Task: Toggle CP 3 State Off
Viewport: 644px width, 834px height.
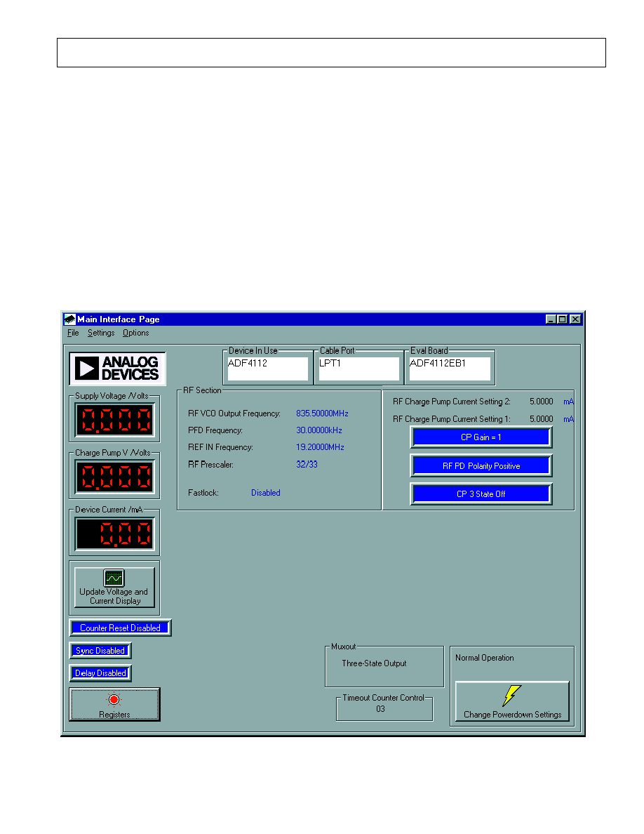Action: (481, 494)
